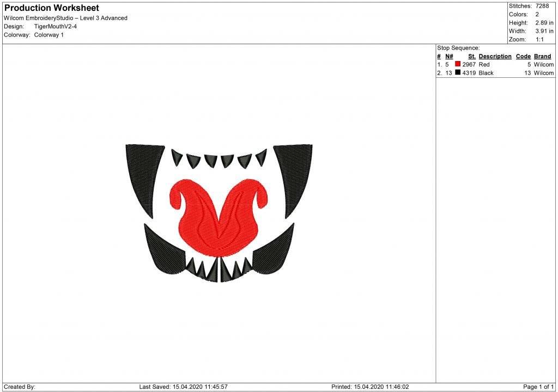Select the TigerMouthV2-4 design preview
This screenshot has height=392, width=558.
218,212
